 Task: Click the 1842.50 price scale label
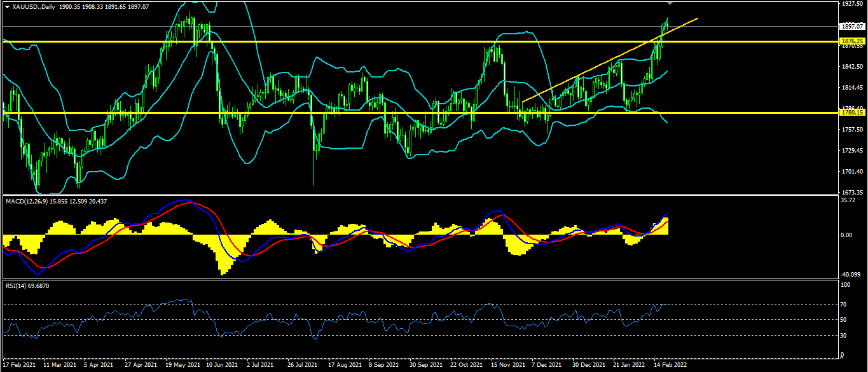(851, 67)
